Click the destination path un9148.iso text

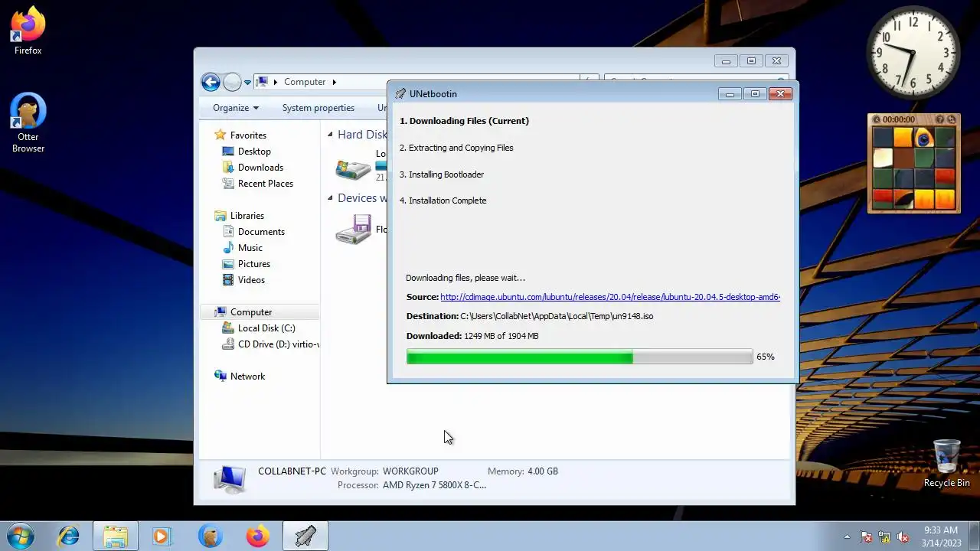point(557,316)
